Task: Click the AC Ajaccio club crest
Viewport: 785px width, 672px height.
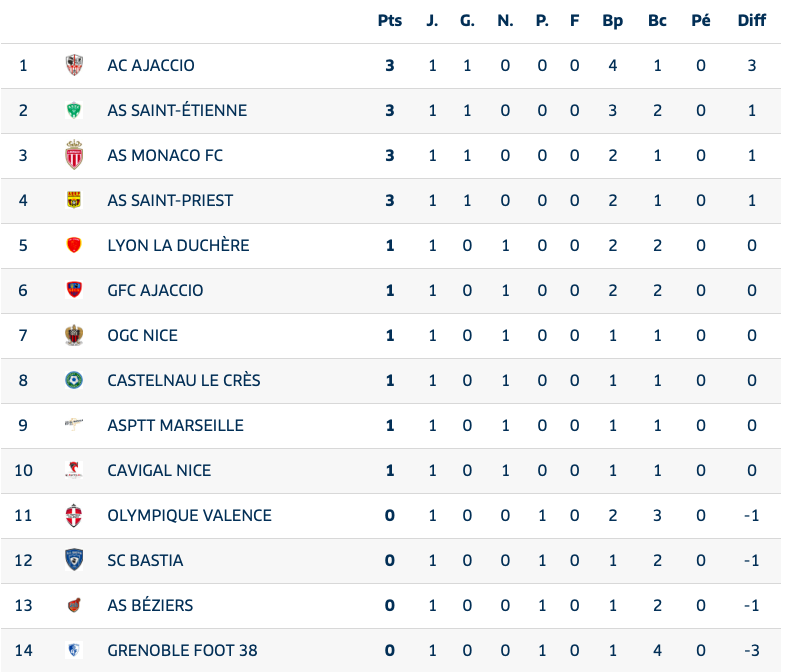Action: (74, 66)
